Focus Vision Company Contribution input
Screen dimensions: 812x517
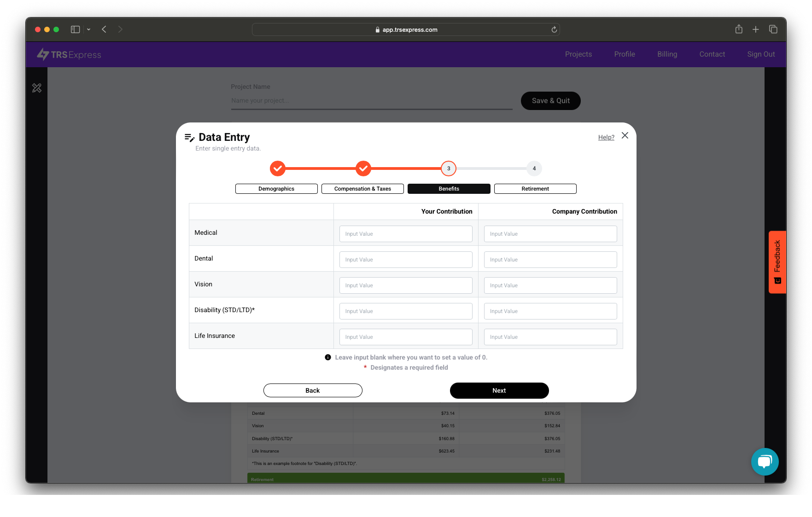[550, 285]
